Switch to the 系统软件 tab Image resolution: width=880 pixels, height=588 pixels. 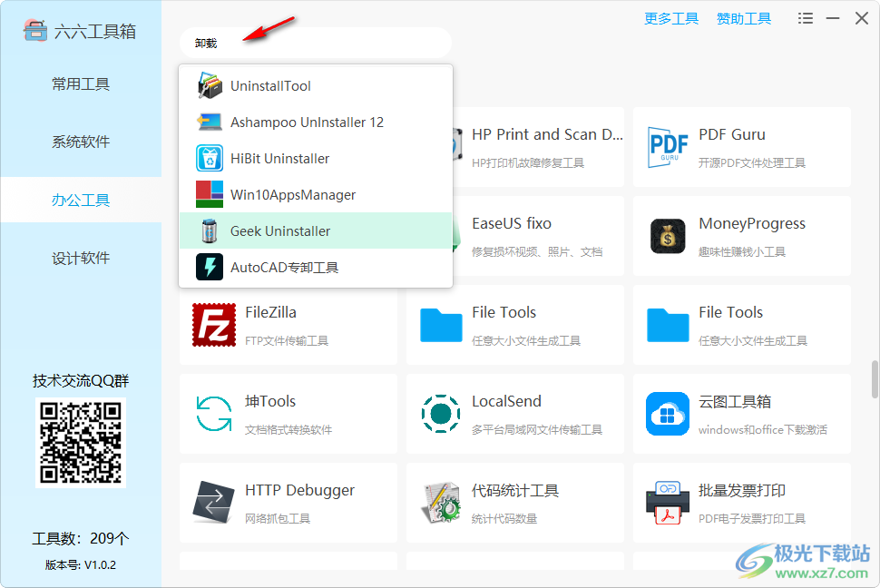[81, 142]
